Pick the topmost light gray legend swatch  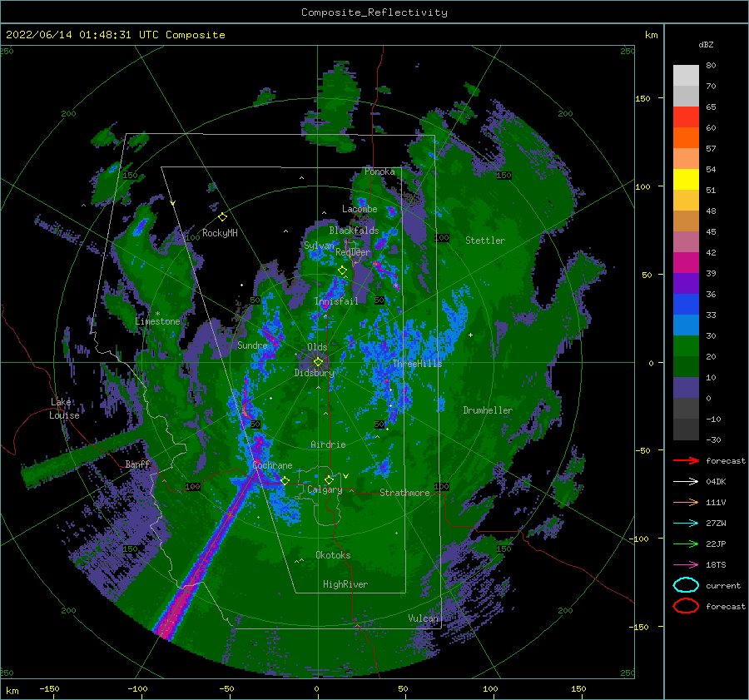point(686,76)
